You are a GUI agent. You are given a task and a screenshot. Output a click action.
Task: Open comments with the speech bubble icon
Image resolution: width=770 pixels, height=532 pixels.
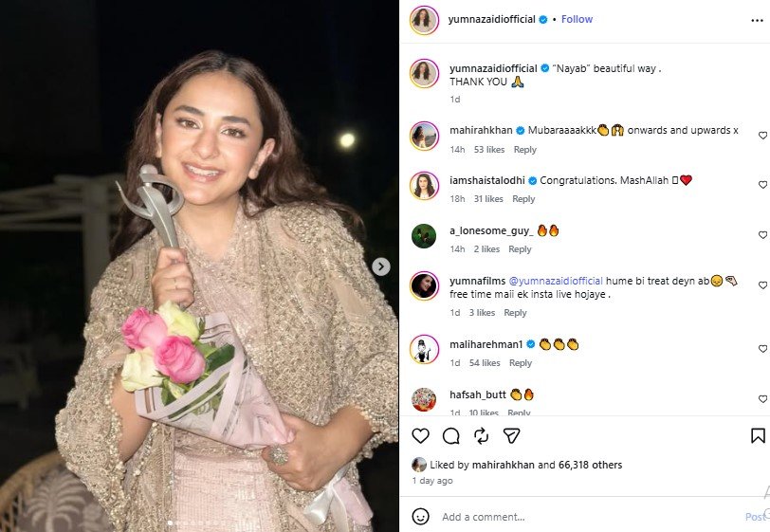point(450,435)
